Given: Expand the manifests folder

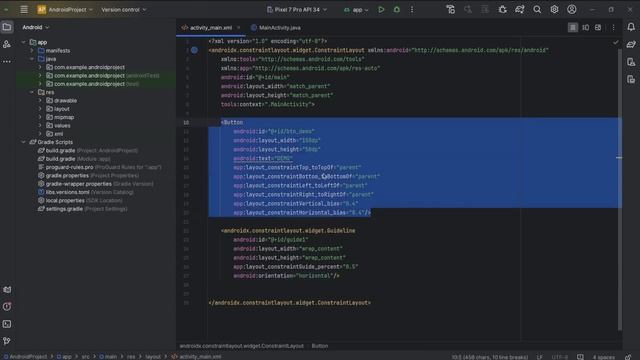Looking at the screenshot, I should (x=32, y=51).
